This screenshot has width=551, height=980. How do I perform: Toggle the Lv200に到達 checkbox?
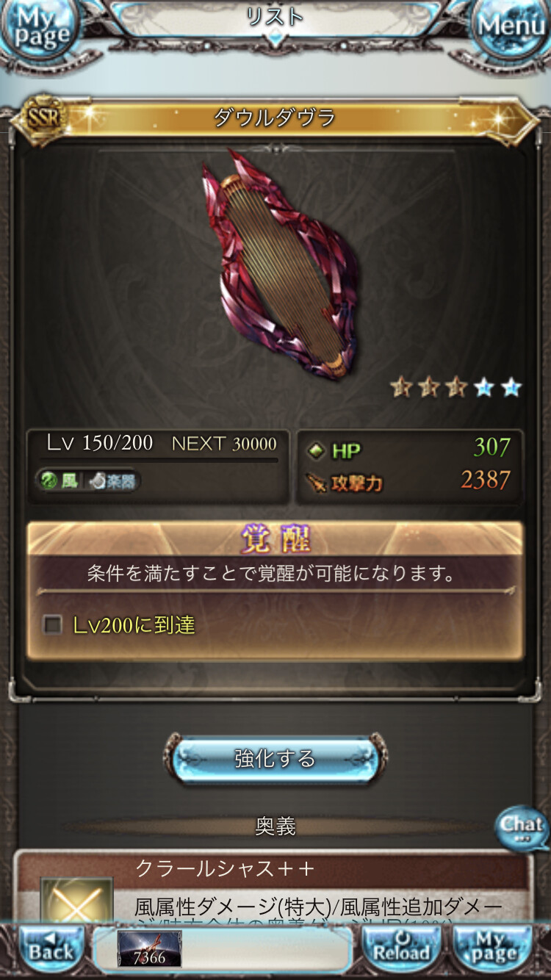[52, 625]
